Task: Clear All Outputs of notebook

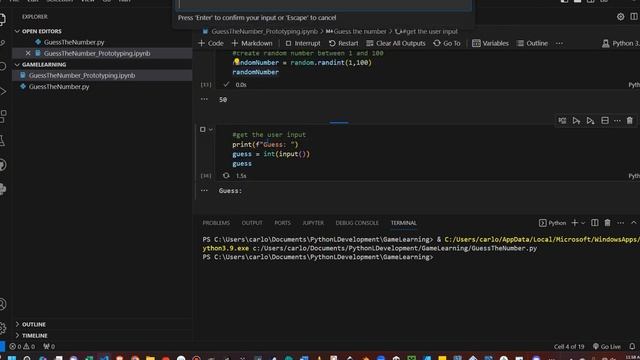Action: coord(396,43)
